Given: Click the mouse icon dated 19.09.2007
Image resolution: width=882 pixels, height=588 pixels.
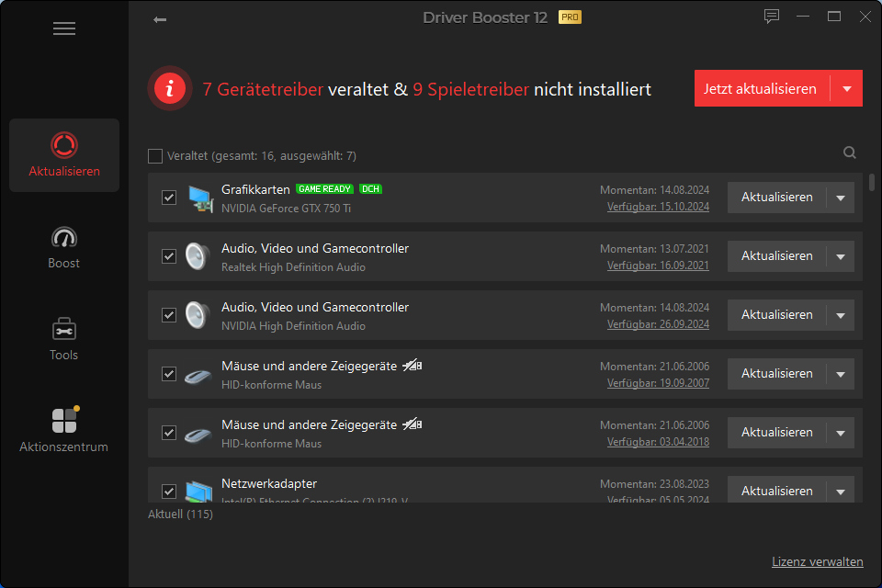Looking at the screenshot, I should click(x=198, y=375).
